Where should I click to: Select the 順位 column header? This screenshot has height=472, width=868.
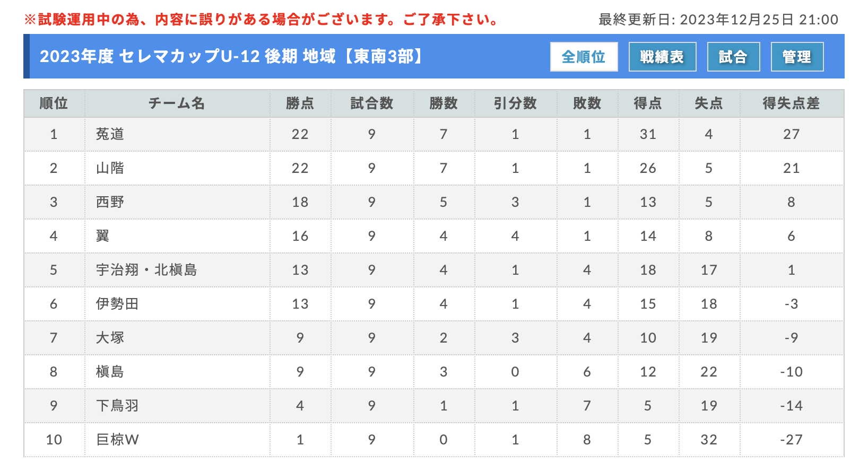[x=54, y=103]
